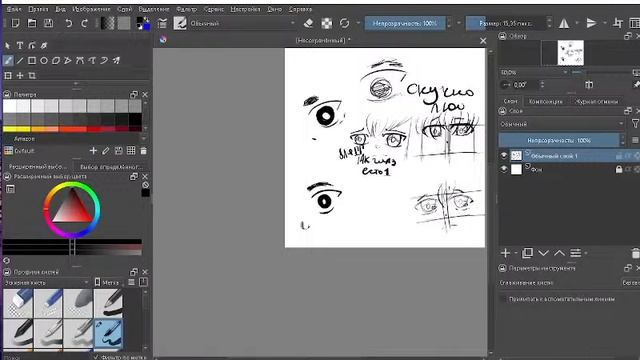Delete the selected palette color
The height and width of the screenshot is (360, 640).
pos(144,151)
